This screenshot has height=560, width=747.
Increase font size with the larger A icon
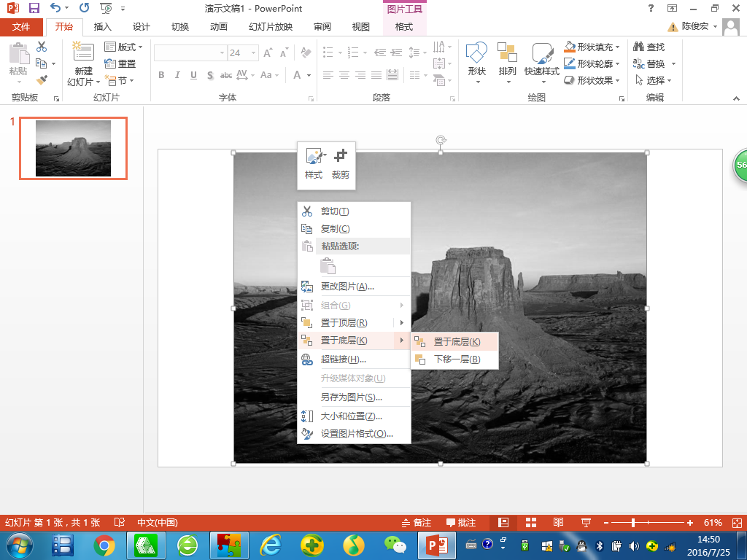[x=268, y=52]
